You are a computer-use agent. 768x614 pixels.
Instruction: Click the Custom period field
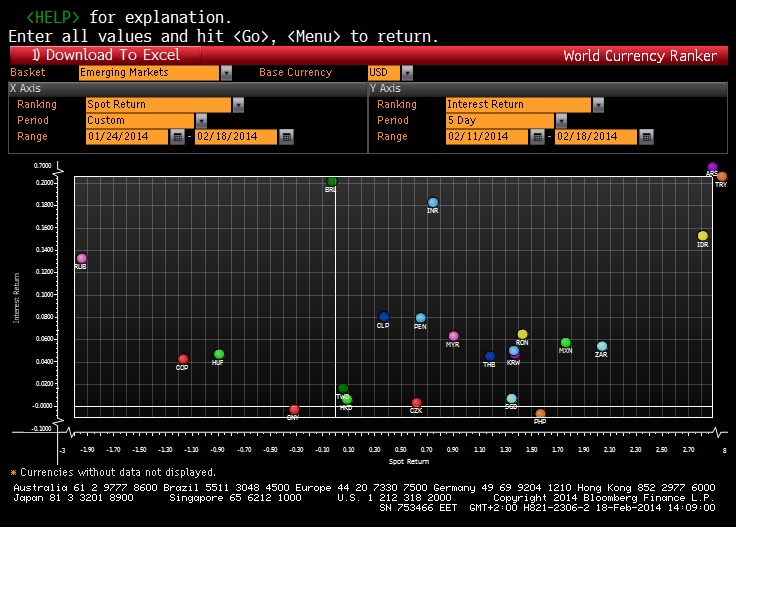click(140, 120)
